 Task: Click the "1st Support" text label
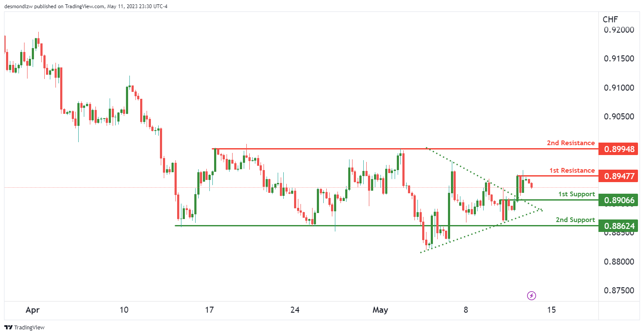point(577,194)
